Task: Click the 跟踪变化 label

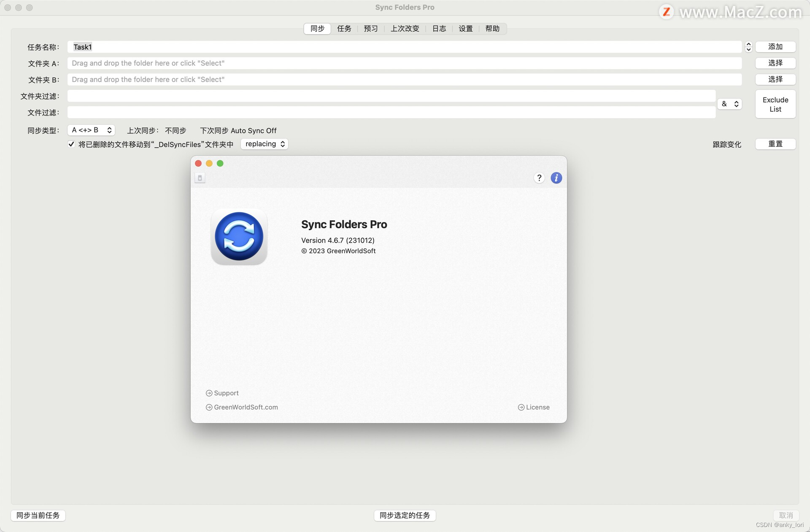Action: 727,144
